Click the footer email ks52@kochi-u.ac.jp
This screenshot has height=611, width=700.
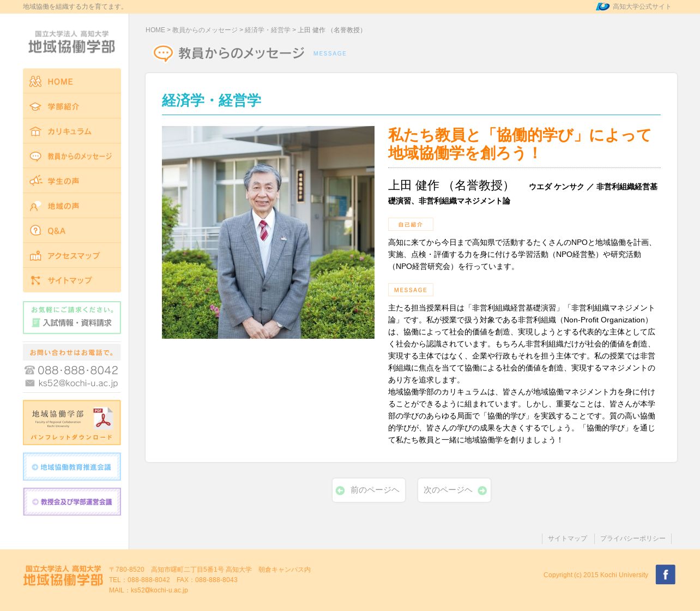(x=159, y=590)
